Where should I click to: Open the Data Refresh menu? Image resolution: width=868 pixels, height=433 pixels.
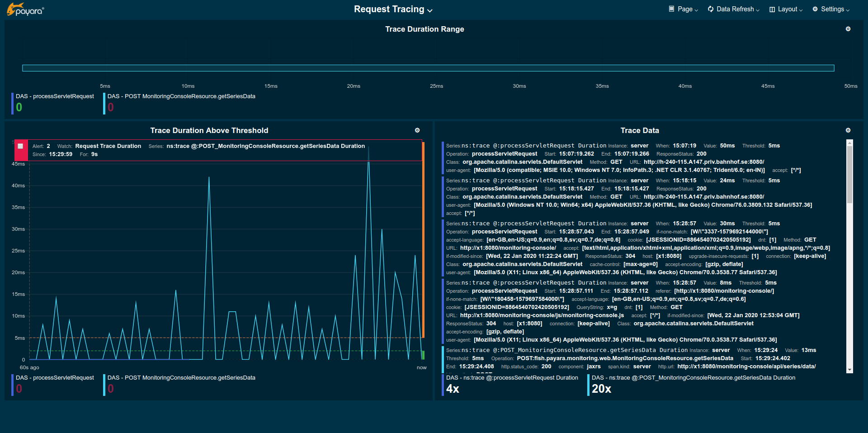tap(733, 9)
